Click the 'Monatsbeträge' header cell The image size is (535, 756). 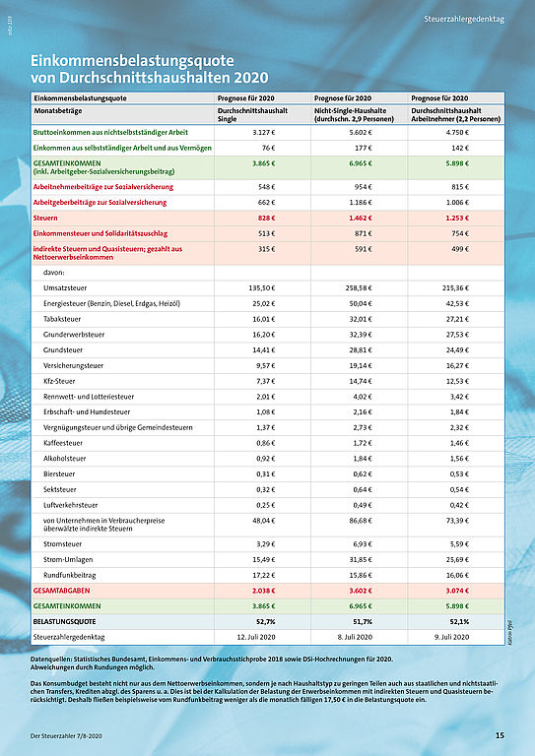[58, 111]
